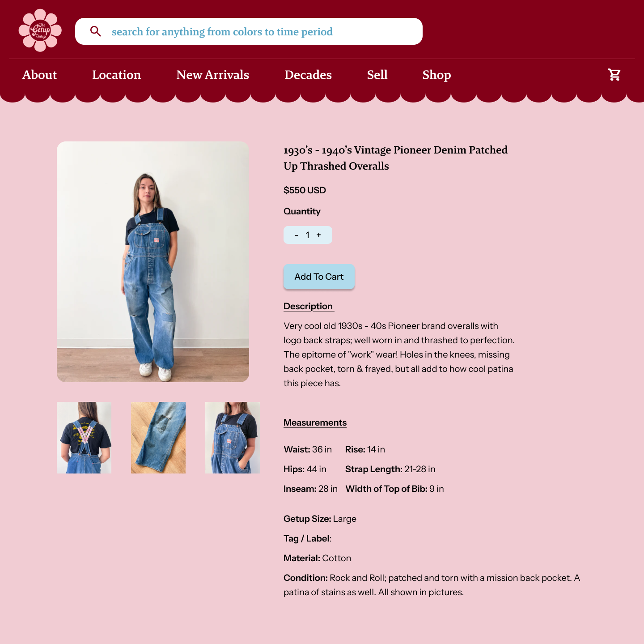
Task: Click the Measurements heading
Action: pos(315,423)
